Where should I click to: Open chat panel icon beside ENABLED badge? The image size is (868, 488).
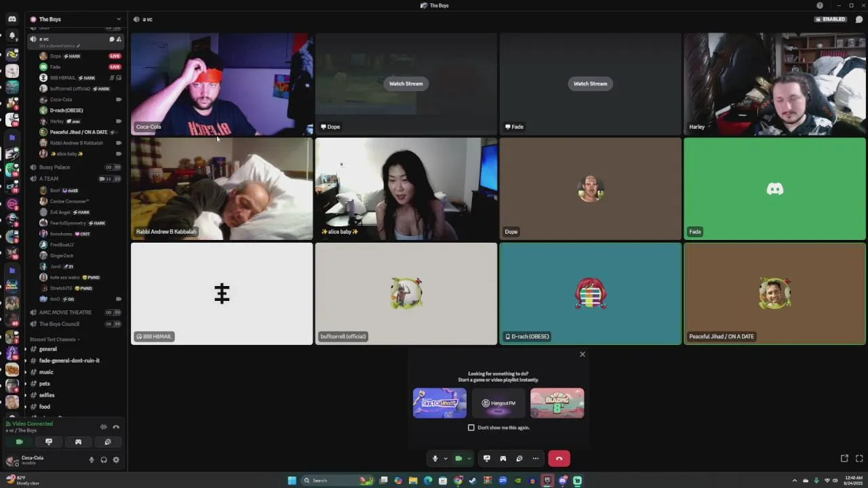pyautogui.click(x=859, y=19)
